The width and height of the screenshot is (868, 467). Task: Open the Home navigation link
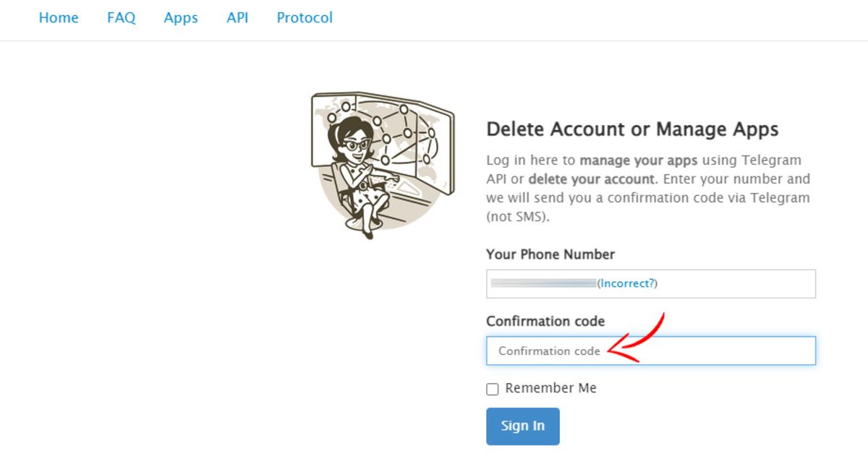[59, 18]
